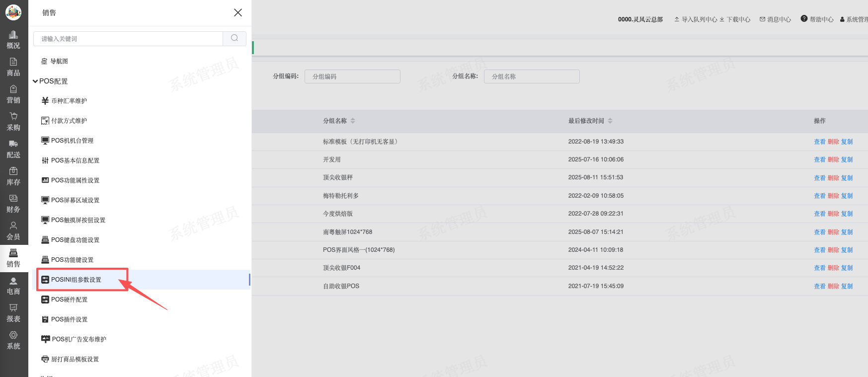
Task: Click 0000.灵风云总部 organization label
Action: (640, 19)
